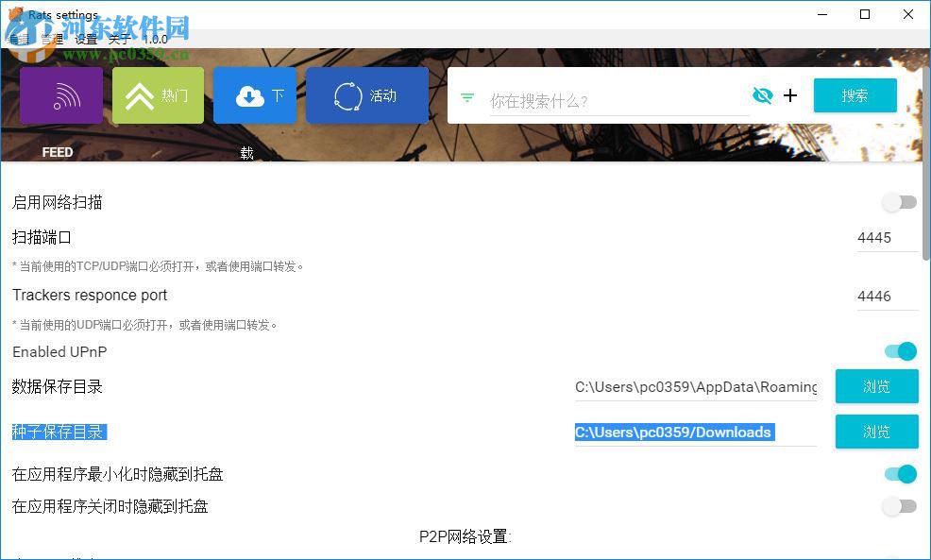Click the 搜索 search button
Image resolution: width=931 pixels, height=560 pixels.
[x=855, y=95]
